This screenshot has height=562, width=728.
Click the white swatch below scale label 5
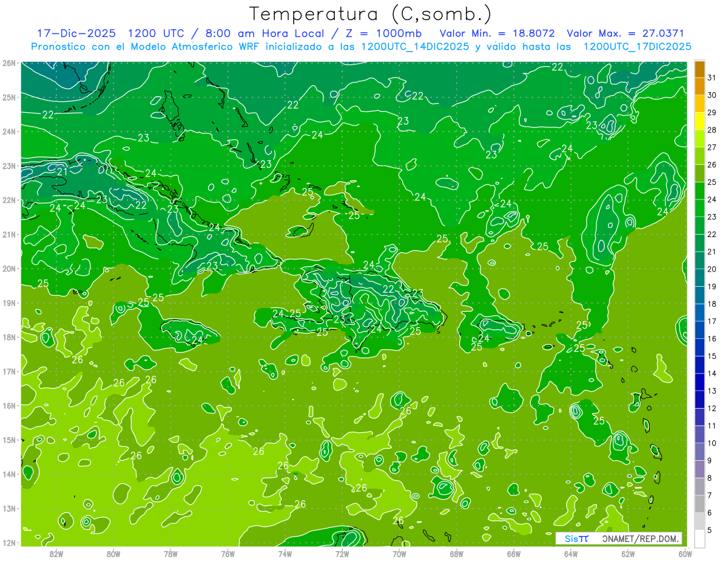coord(699,538)
